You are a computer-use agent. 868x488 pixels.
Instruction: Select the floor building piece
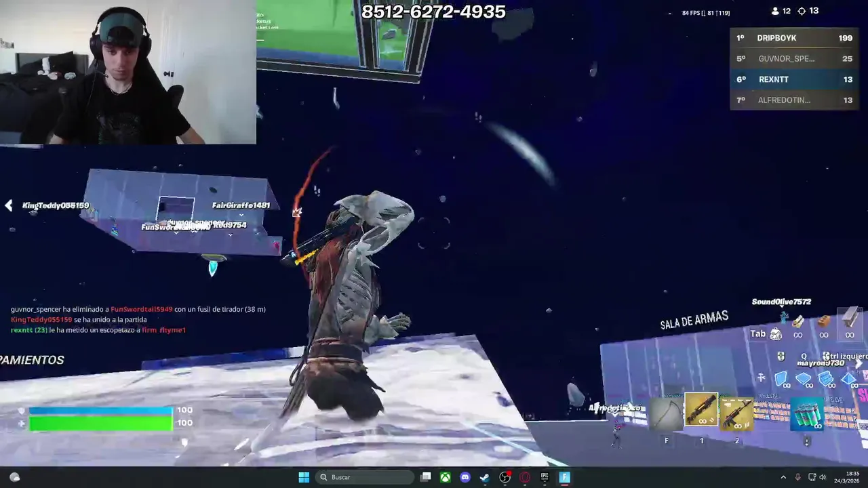(x=804, y=378)
